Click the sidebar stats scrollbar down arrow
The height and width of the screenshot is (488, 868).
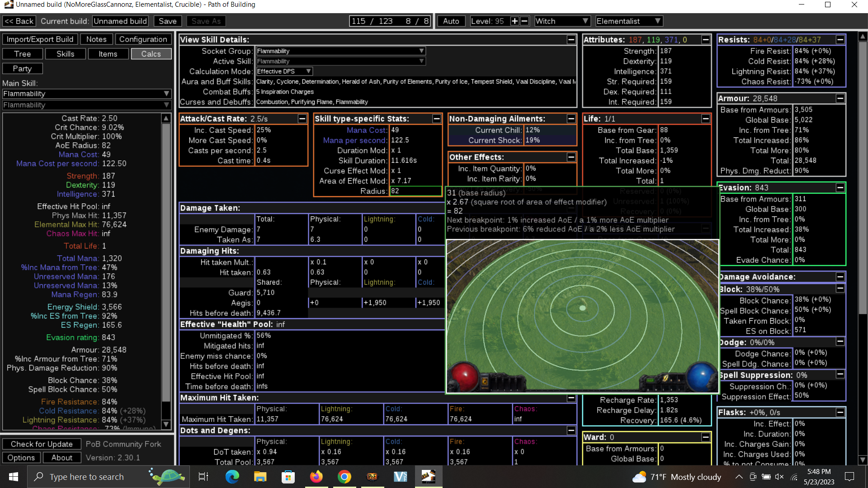[166, 424]
